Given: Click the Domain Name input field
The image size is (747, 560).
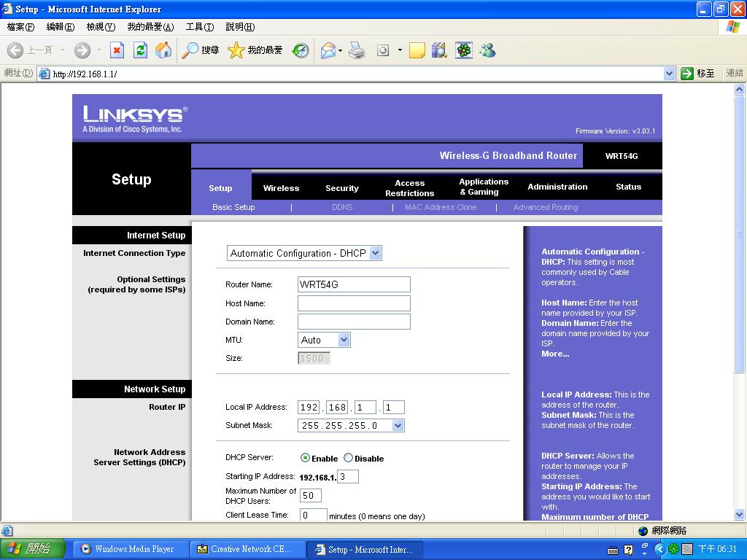Looking at the screenshot, I should pyautogui.click(x=354, y=322).
